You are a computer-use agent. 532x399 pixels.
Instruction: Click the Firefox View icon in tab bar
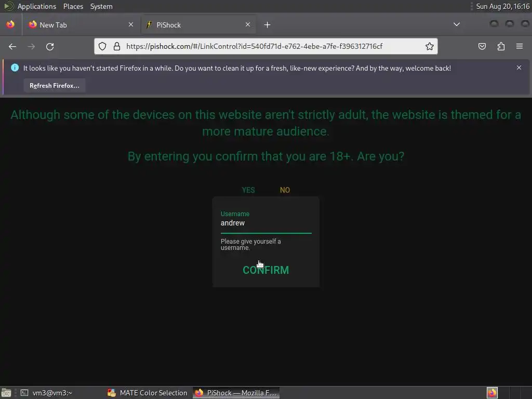pos(10,25)
